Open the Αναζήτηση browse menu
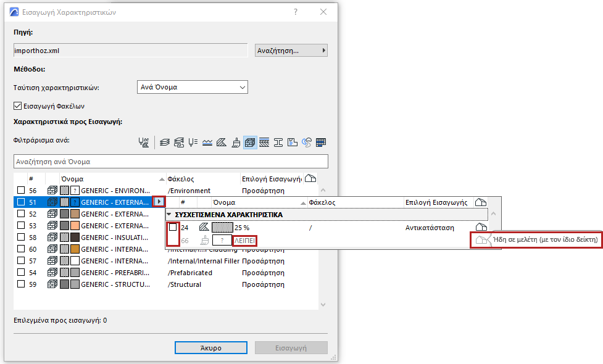Image resolution: width=603 pixels, height=364 pixels. [290, 50]
